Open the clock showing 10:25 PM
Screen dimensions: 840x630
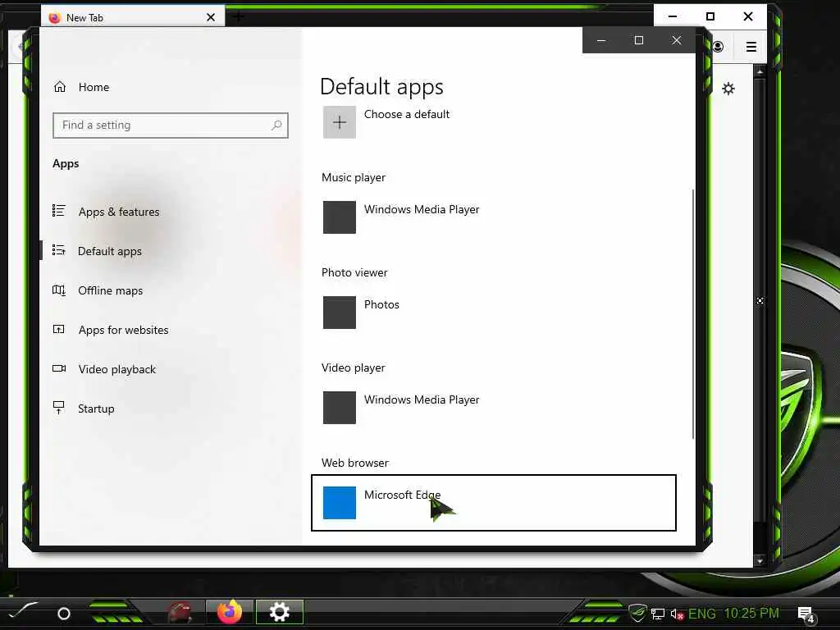pyautogui.click(x=751, y=614)
